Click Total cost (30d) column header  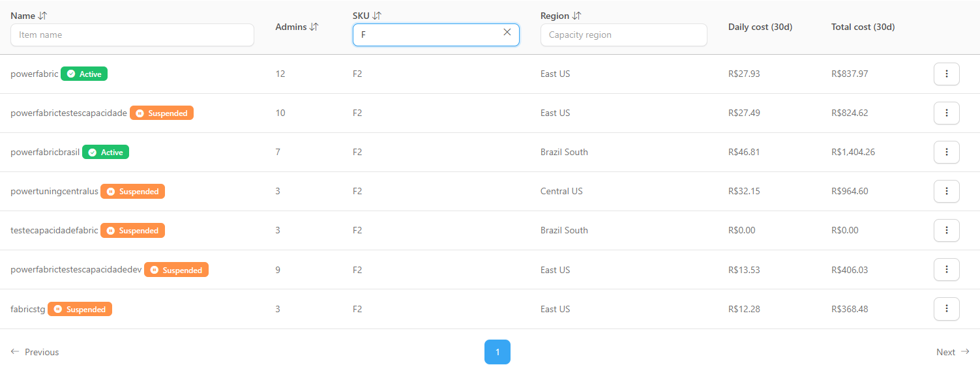(863, 27)
